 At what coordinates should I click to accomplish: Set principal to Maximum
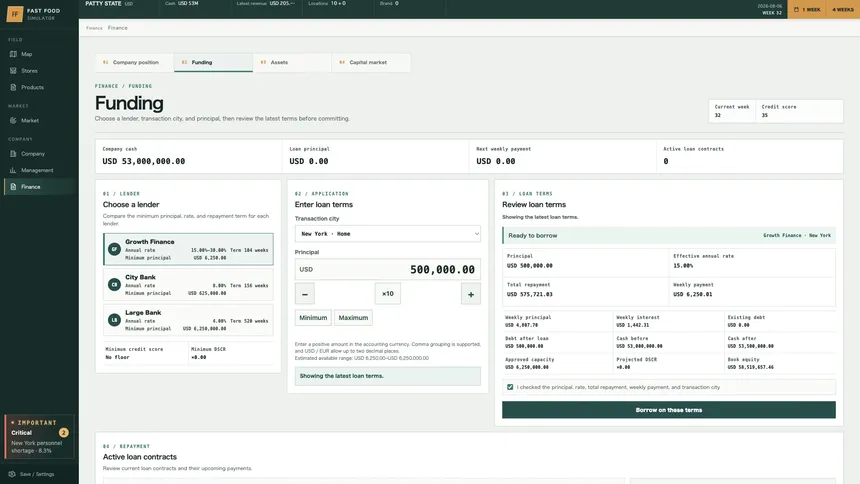[x=353, y=318]
